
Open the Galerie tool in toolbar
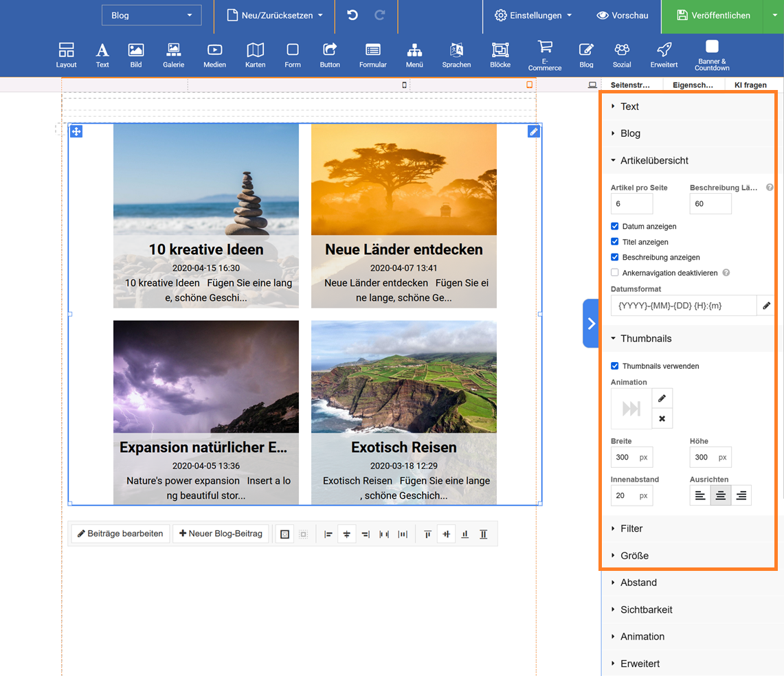tap(173, 55)
